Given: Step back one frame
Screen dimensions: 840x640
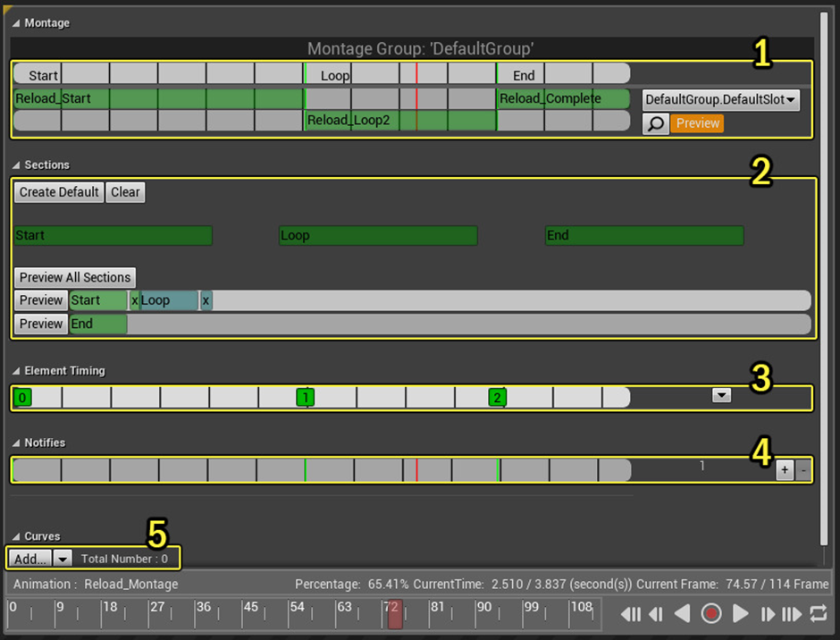Looking at the screenshot, I should (x=656, y=614).
